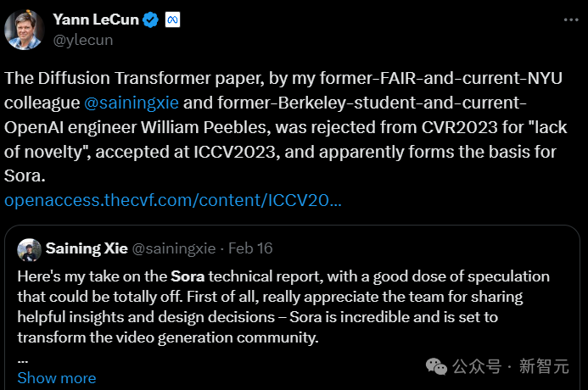
Task: Click the truncation ellipsis above Show more
Action: pos(22,359)
